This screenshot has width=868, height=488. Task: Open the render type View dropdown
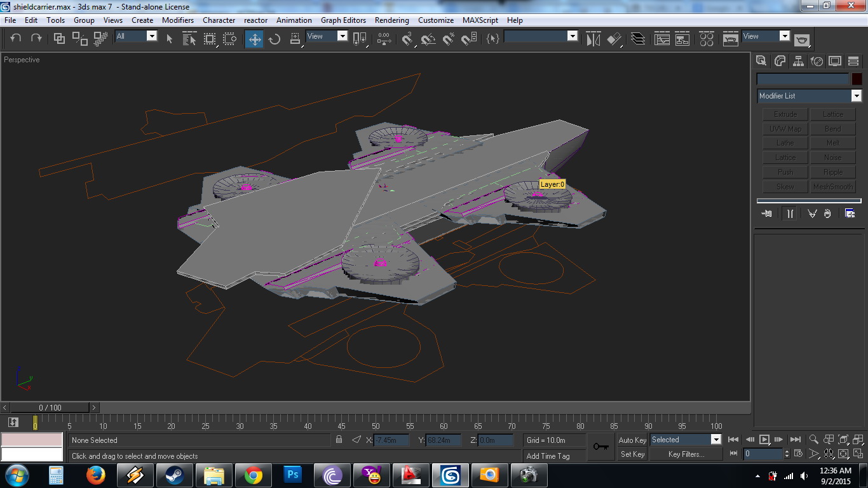coord(766,36)
